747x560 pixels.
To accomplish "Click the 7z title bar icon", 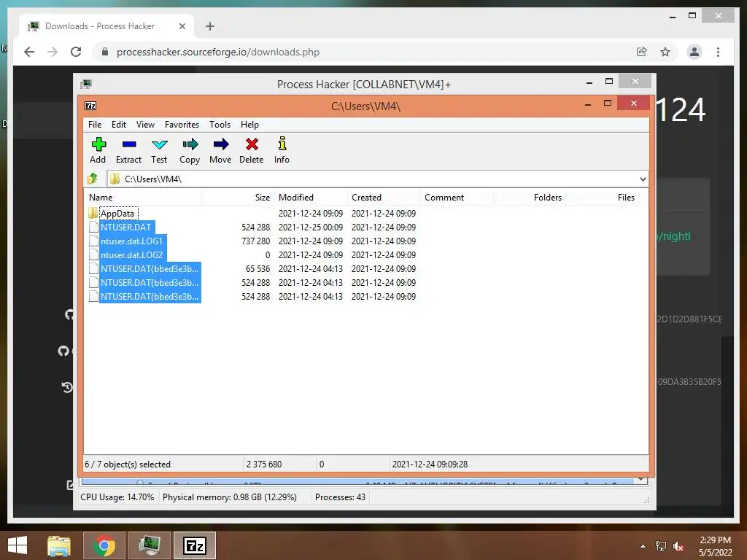I will [90, 106].
